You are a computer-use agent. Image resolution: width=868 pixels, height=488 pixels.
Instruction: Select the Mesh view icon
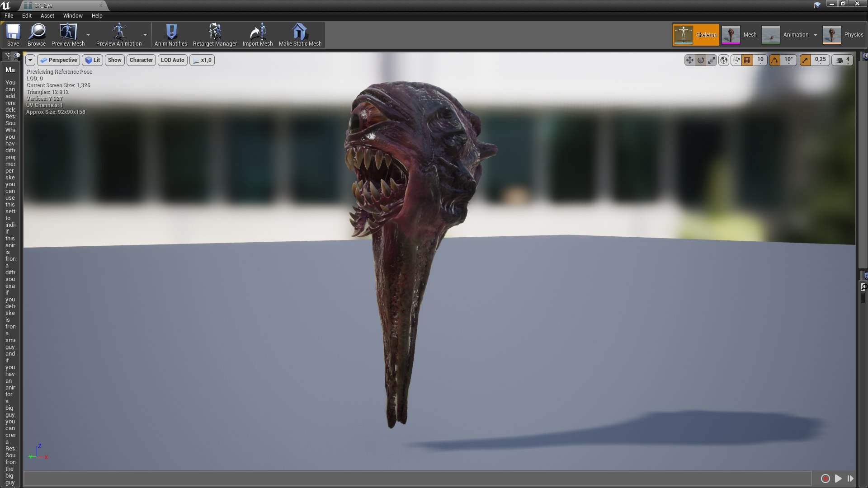point(730,34)
